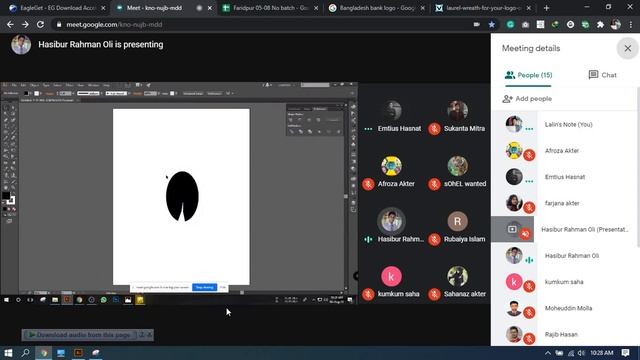Click the change screen mode icon in Illustrator
The image size is (640, 360).
(9, 221)
